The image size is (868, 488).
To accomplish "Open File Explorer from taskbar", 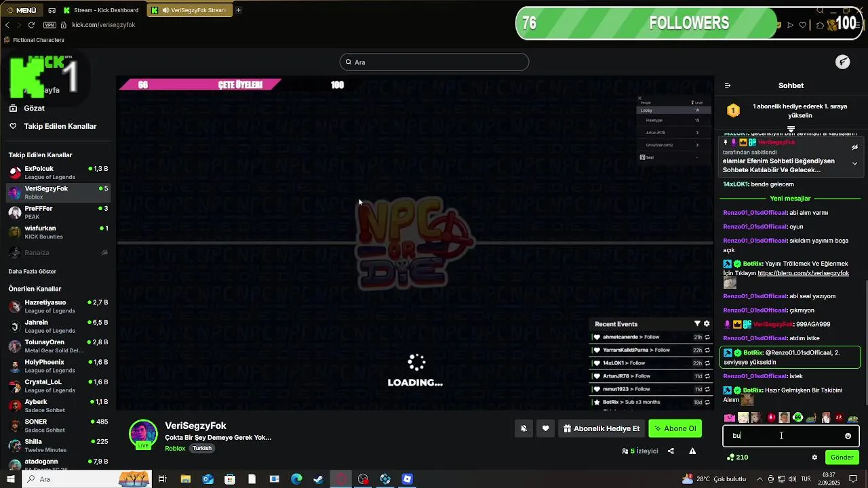I will click(x=185, y=479).
